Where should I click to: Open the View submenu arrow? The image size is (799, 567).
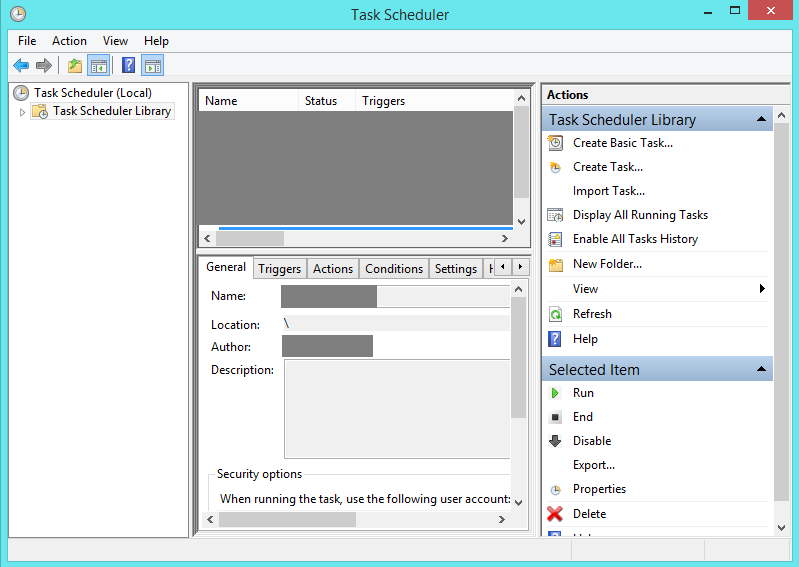click(762, 288)
